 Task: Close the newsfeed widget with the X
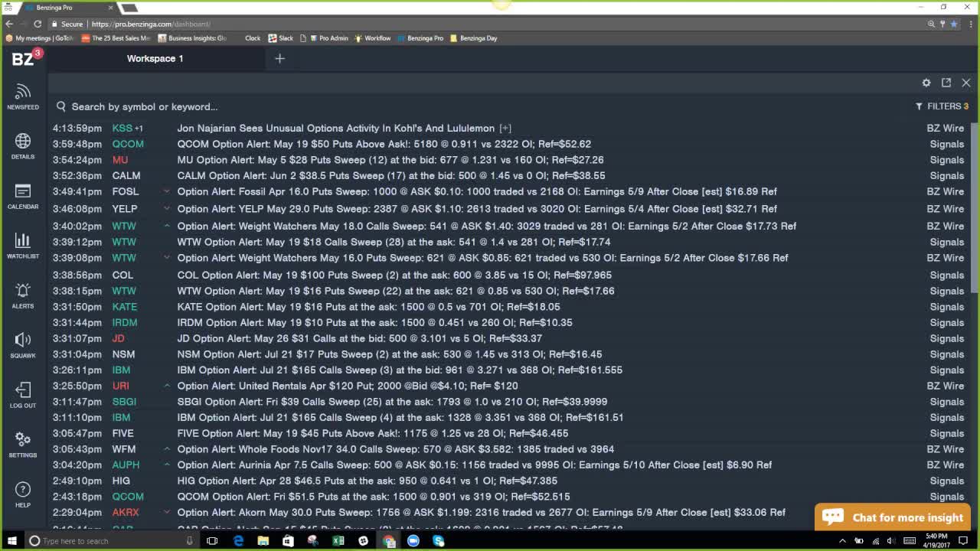(x=966, y=83)
